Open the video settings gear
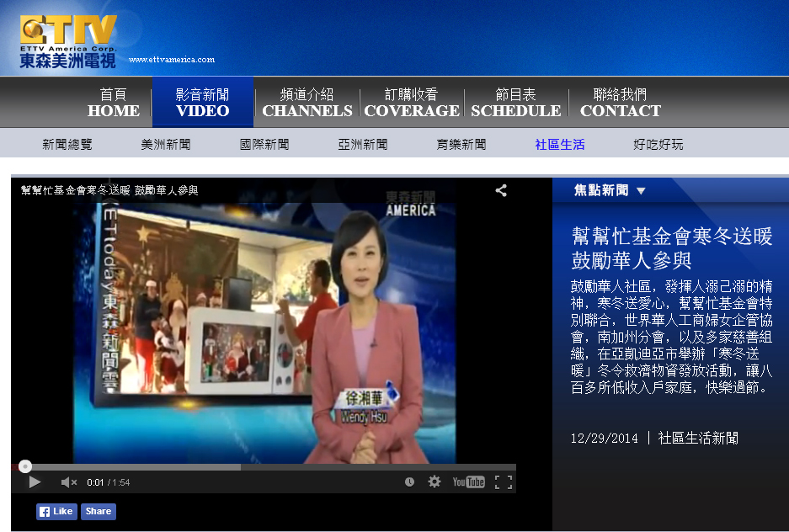Viewport: 789px width, 532px height. [434, 482]
